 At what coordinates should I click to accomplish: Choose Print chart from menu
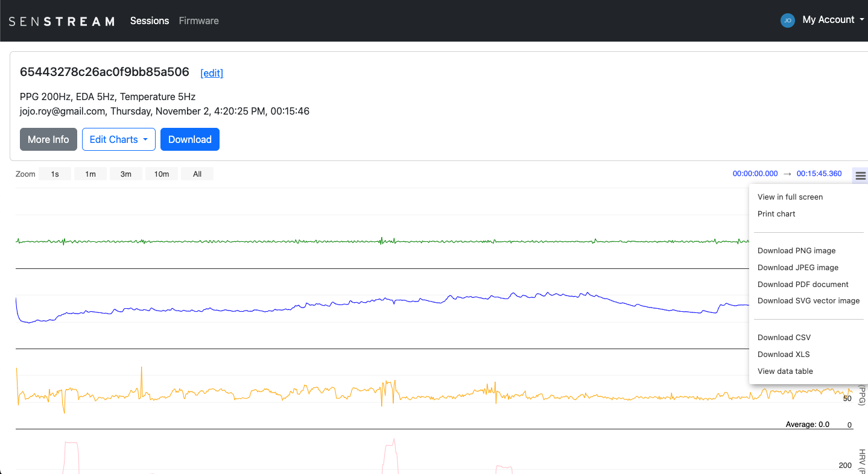click(x=776, y=214)
